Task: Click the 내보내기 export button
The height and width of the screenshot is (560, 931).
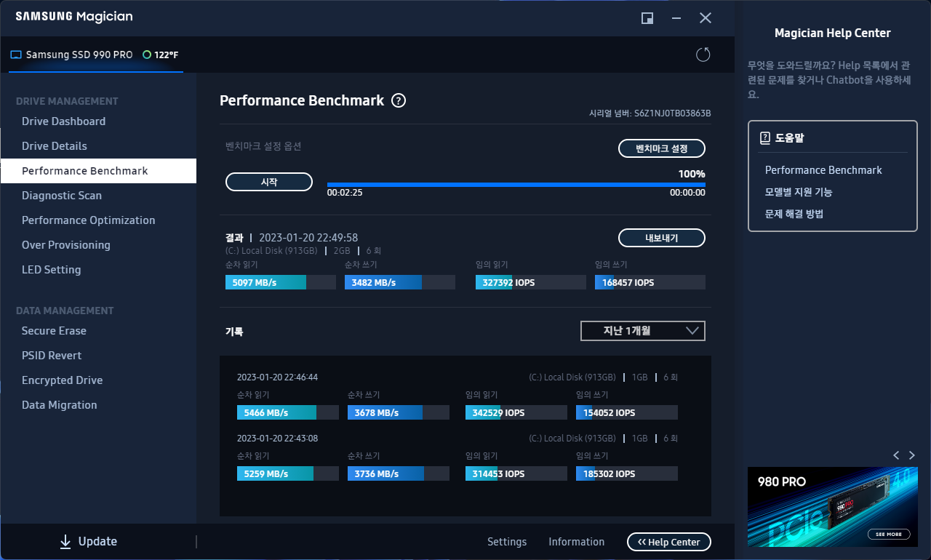Action: pyautogui.click(x=662, y=238)
